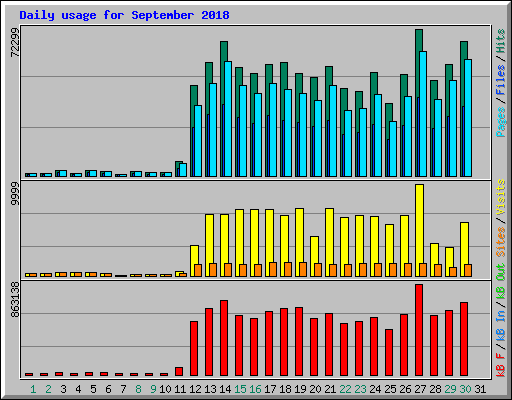The image size is (512, 400).
Task: Select day label 2 on the x-axis
Action: click(x=48, y=389)
